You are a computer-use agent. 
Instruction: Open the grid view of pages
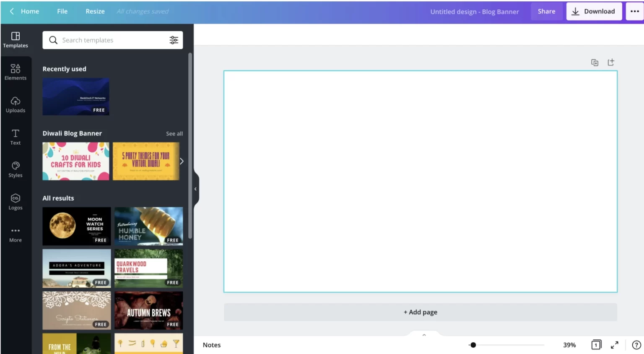click(x=596, y=344)
